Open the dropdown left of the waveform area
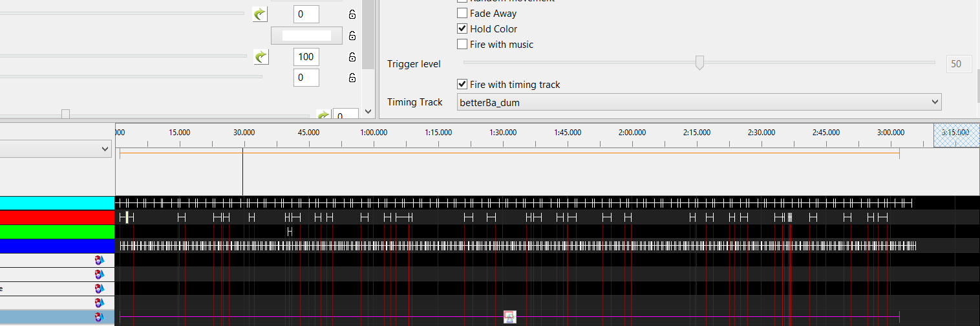 (56, 149)
